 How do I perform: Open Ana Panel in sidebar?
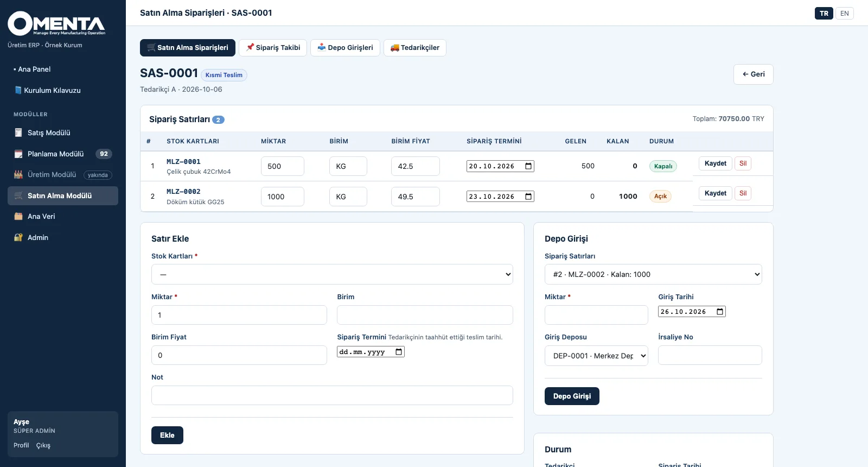click(x=34, y=69)
